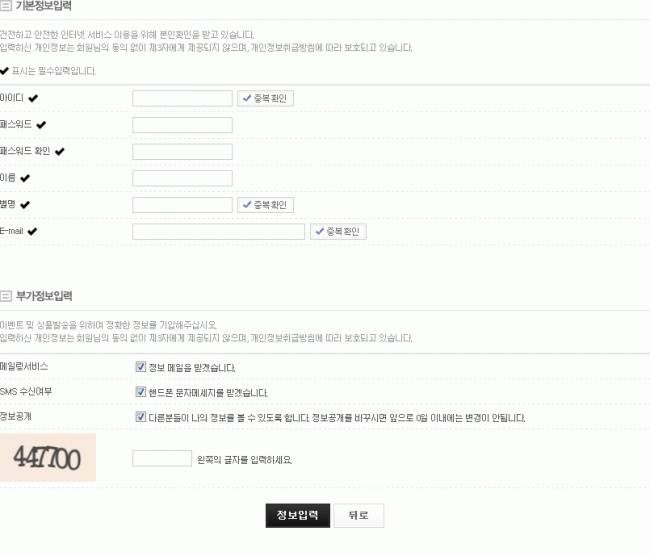This screenshot has width=650, height=556.
Task: Click the 별명 중복 확인 button
Action: (265, 205)
